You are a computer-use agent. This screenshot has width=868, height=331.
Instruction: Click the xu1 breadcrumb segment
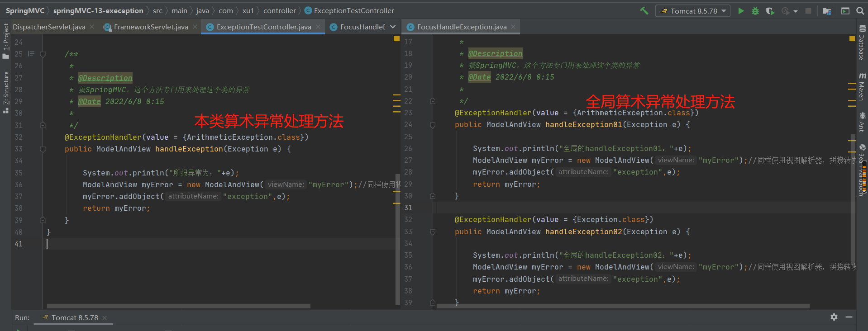coord(248,11)
